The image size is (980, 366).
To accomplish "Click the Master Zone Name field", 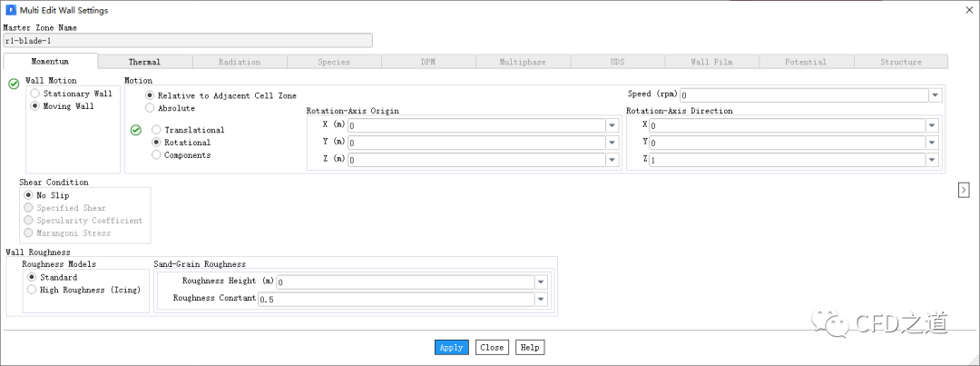I will coord(188,41).
